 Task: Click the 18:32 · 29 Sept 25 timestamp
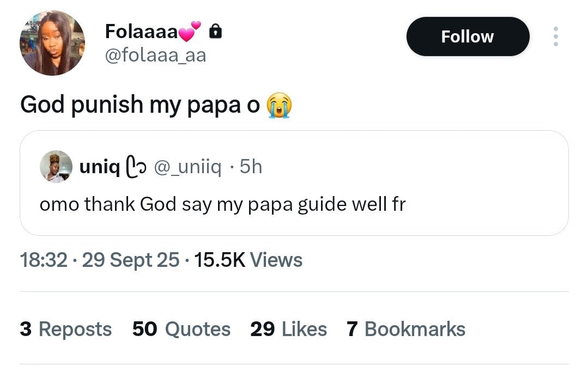coord(100,260)
